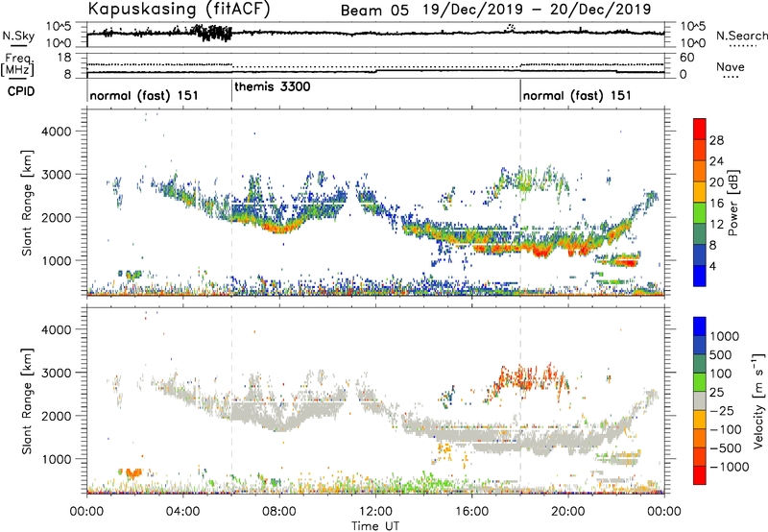The width and height of the screenshot is (768, 532).
Task: Pick the dark blue top segment of velocity colorbar
Action: click(700, 326)
